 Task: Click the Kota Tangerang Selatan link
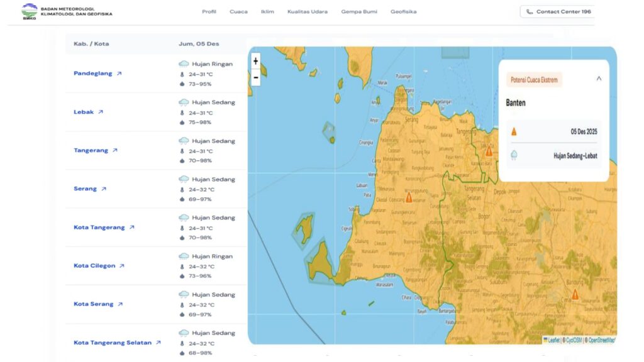point(113,343)
